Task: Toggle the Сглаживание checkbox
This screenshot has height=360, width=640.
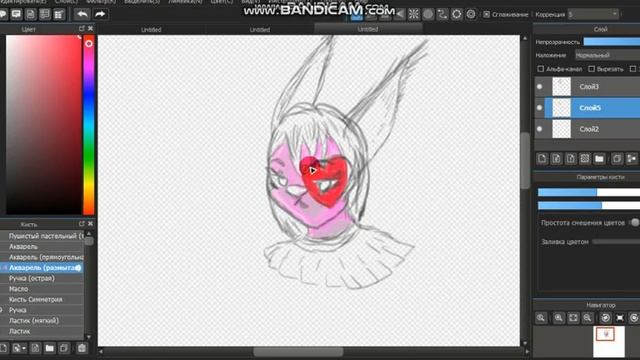Action: [487, 14]
